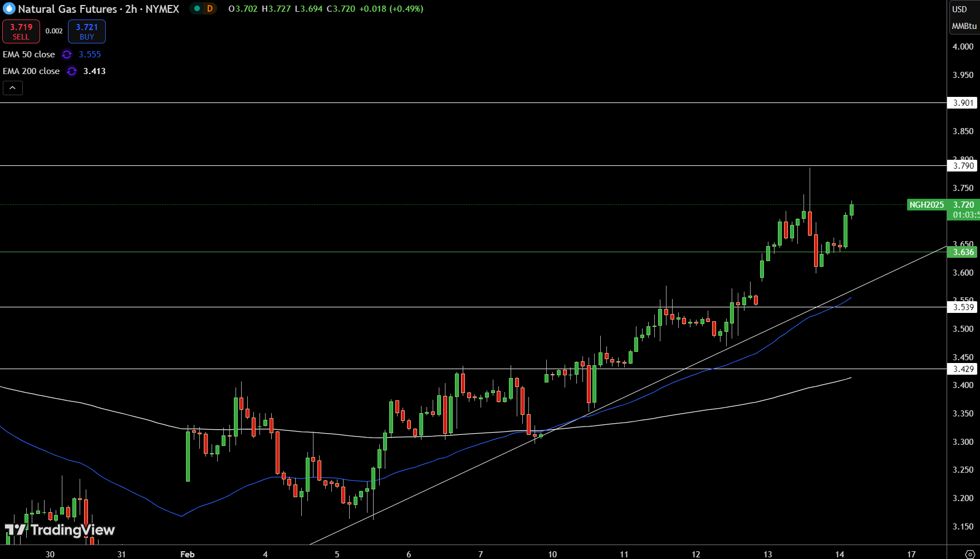The height and width of the screenshot is (559, 980).
Task: Click the close value C3.720 in header
Action: pos(341,9)
